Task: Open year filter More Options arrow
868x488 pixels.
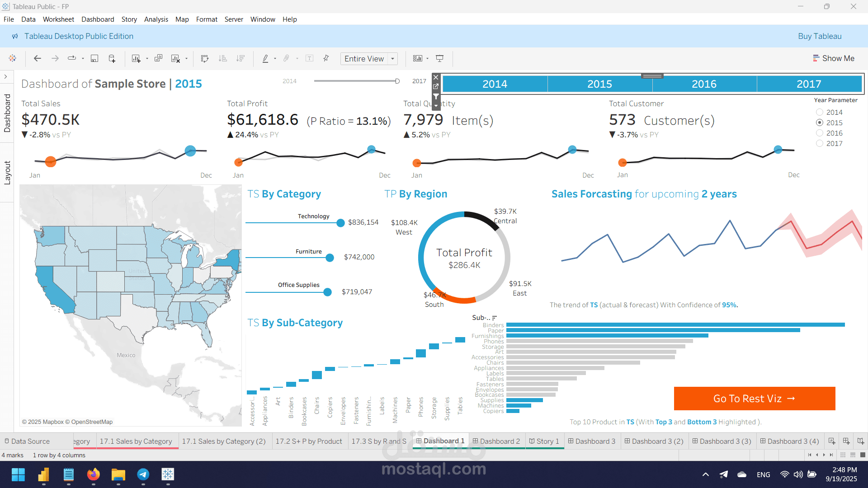Action: 436,106
